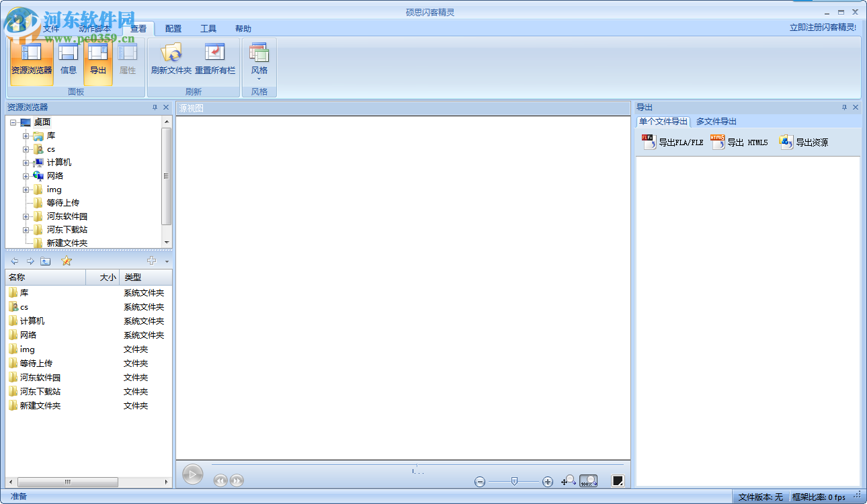This screenshot has height=504, width=867.
Task: Click the 网络 icon in tree
Action: pos(38,176)
